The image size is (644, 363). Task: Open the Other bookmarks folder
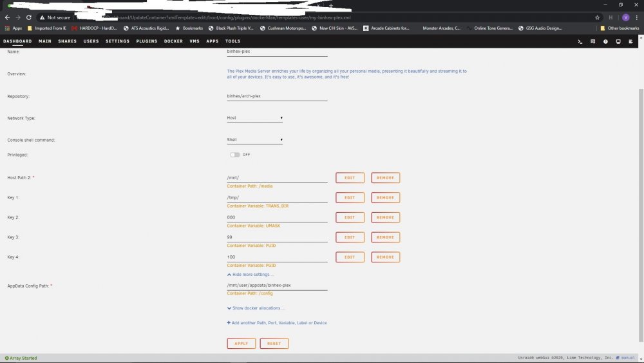pos(620,28)
